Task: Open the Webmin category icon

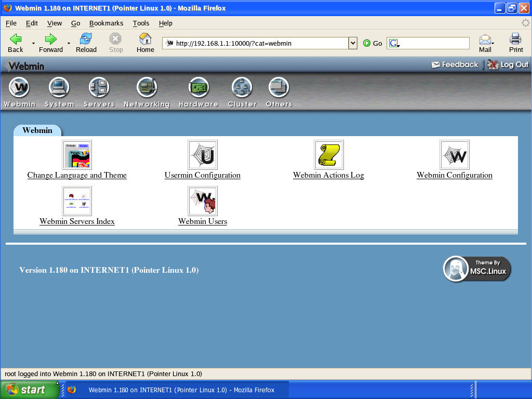Action: [x=19, y=87]
